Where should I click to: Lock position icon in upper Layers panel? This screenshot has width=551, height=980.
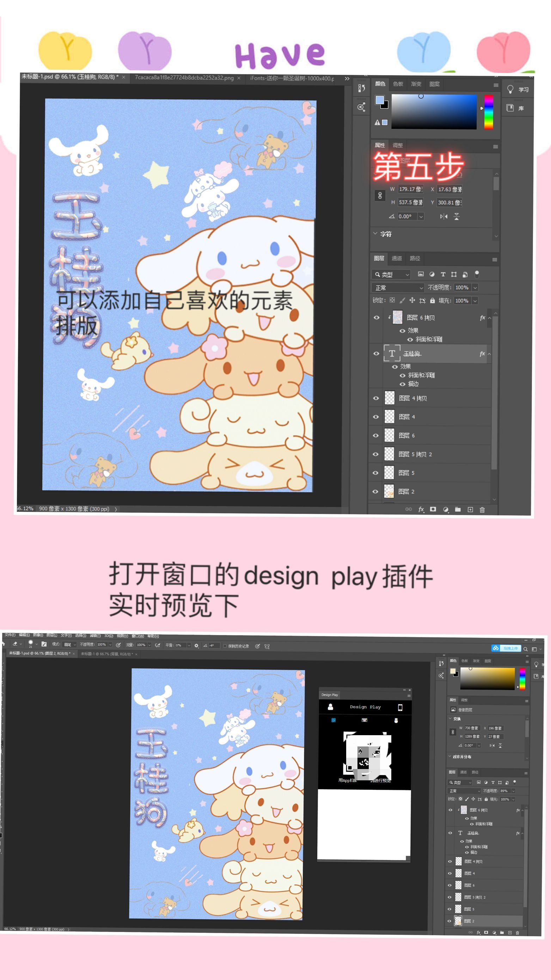[x=412, y=300]
